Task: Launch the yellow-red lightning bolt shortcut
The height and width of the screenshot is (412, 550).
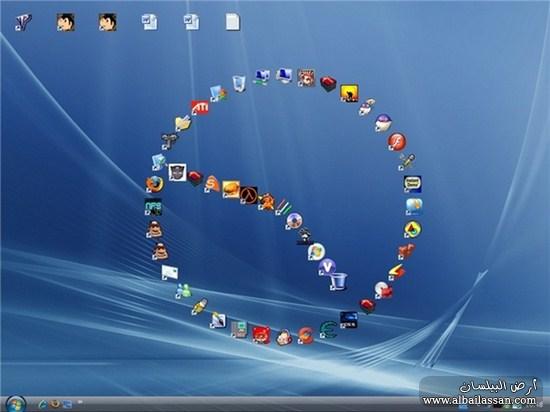Action: point(397,272)
